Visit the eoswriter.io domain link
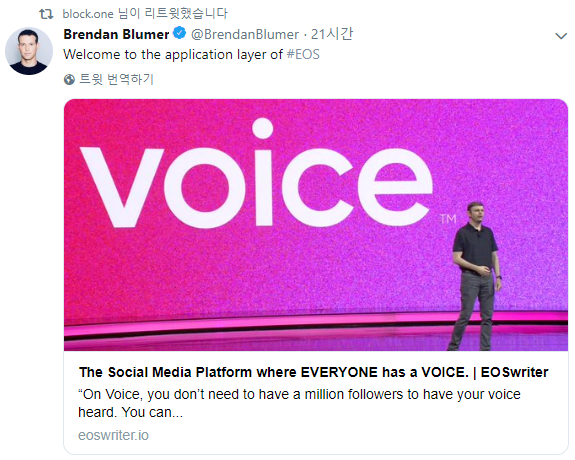This screenshot has width=575, height=460. 113,435
